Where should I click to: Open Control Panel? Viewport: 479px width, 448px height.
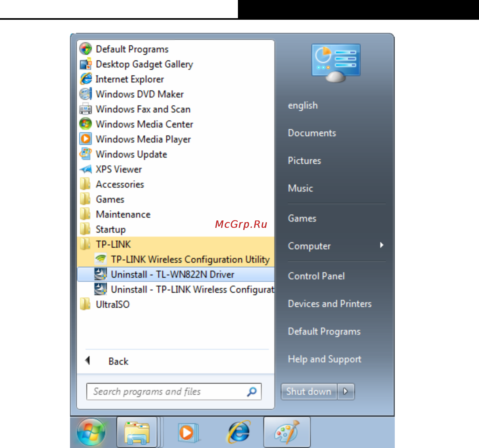coord(316,276)
